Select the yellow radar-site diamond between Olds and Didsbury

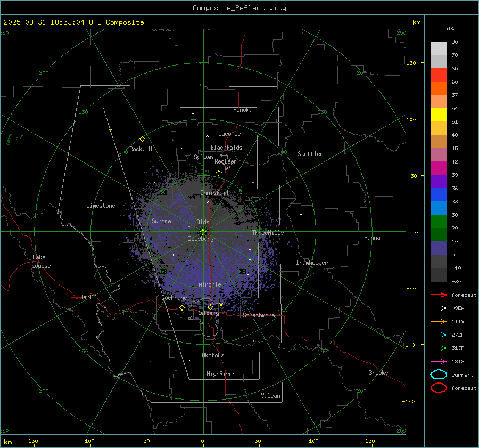pos(203,232)
